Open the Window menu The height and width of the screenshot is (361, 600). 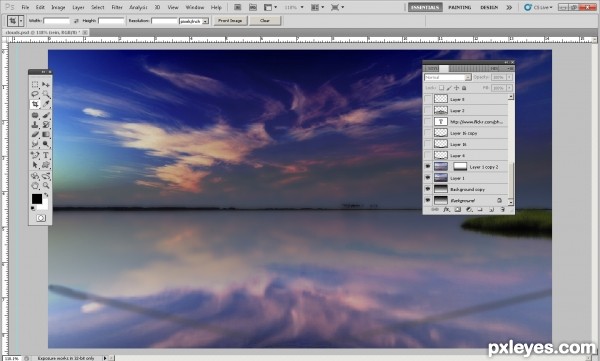click(x=195, y=7)
